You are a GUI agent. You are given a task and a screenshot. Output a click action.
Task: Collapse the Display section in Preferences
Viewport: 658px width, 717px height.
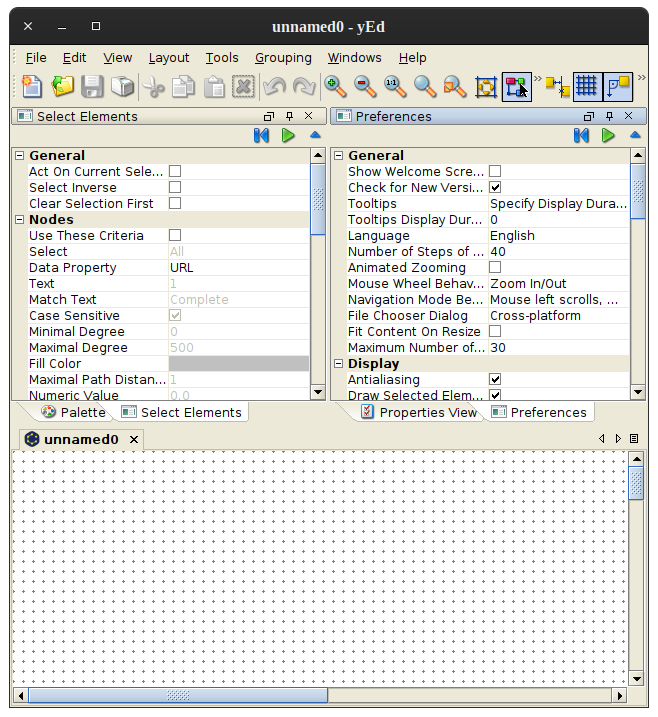pos(338,364)
